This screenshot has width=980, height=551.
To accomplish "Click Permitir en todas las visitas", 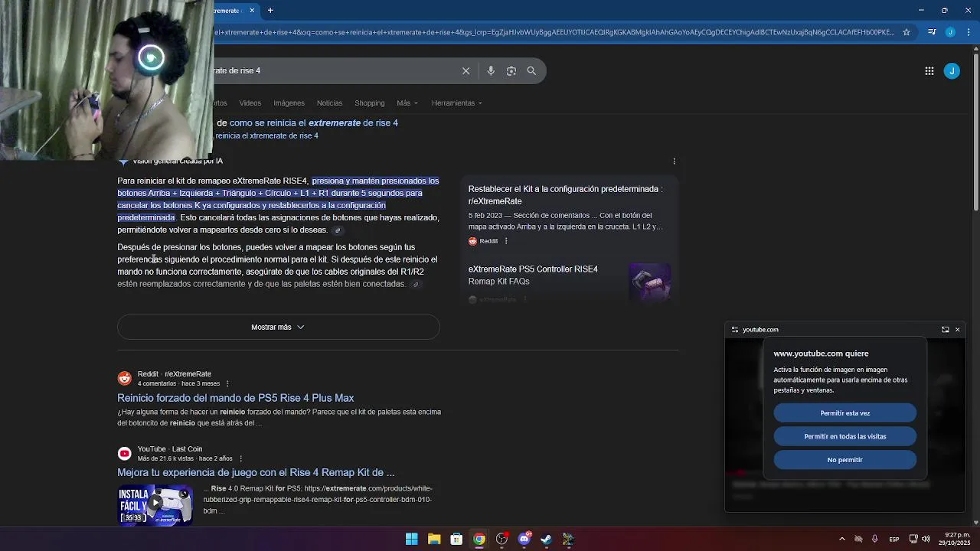I will 844,436.
